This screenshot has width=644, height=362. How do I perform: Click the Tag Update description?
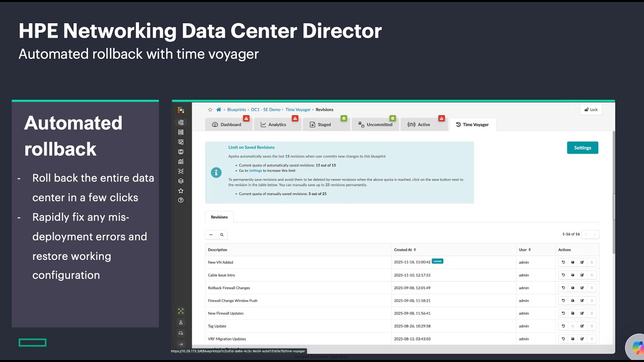coord(217,326)
